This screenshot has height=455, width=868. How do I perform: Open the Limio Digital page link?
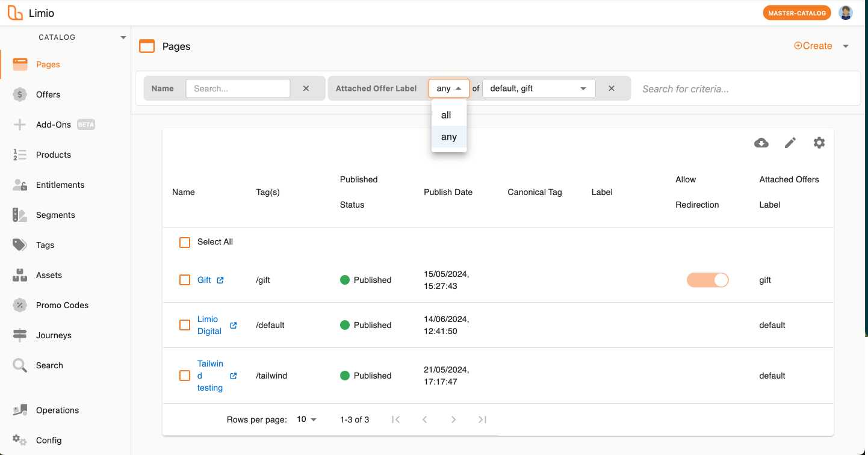point(209,325)
